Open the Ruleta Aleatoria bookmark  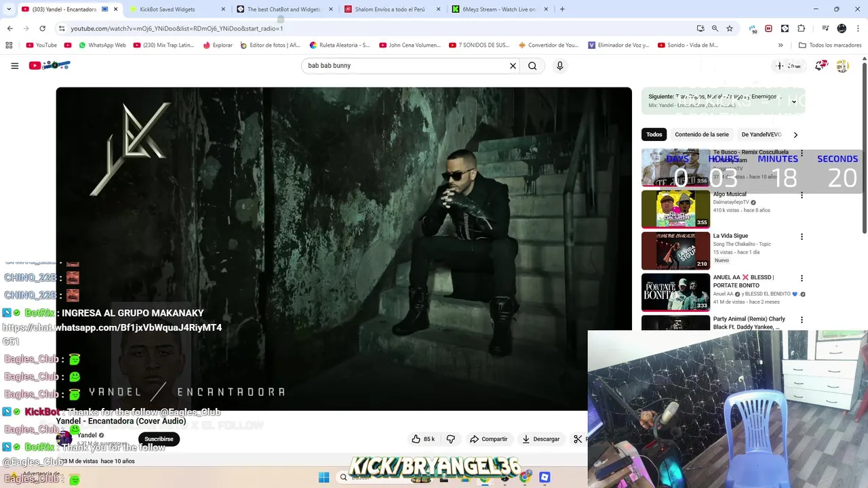340,45
